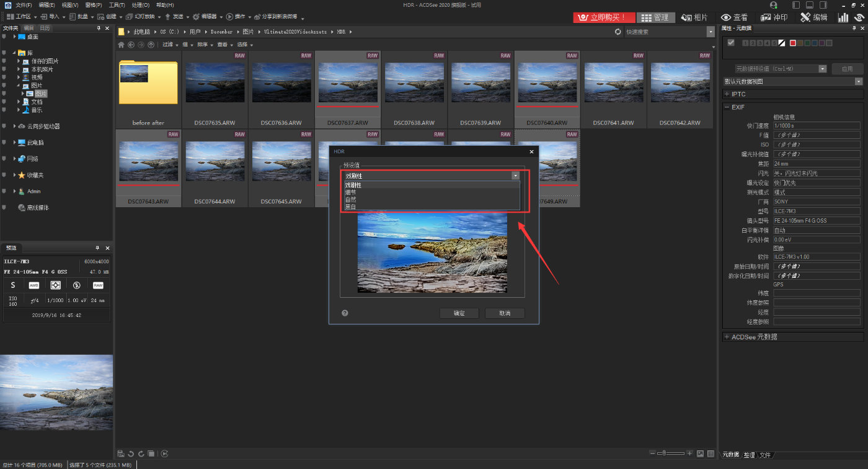
Task: Toggle easy-select marker next to 此电脑
Action: (x=4, y=143)
